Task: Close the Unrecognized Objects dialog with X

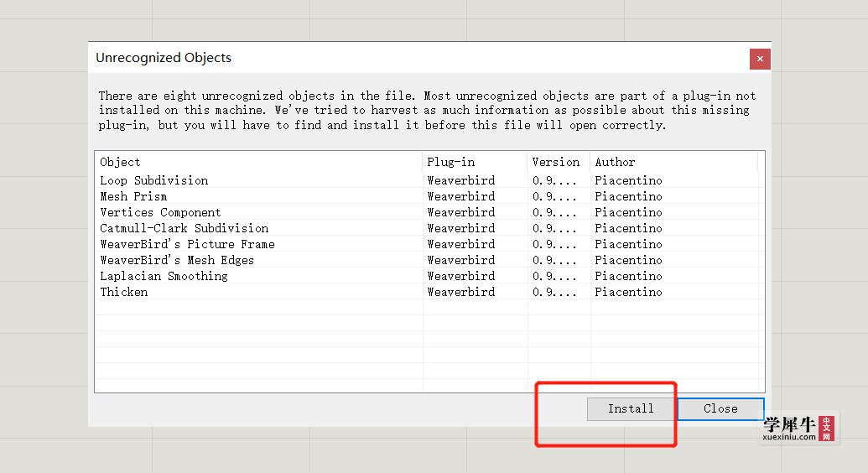Action: click(x=760, y=59)
